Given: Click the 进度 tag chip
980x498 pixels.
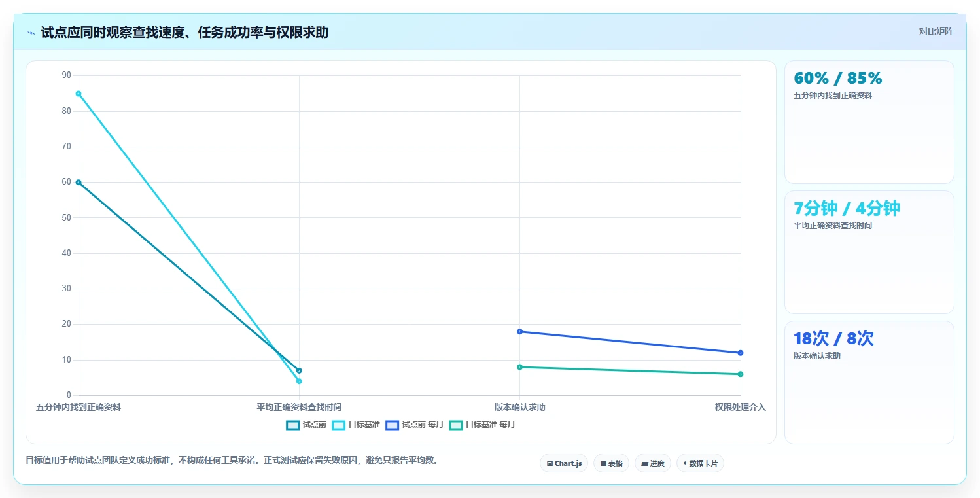Looking at the screenshot, I should (x=653, y=463).
